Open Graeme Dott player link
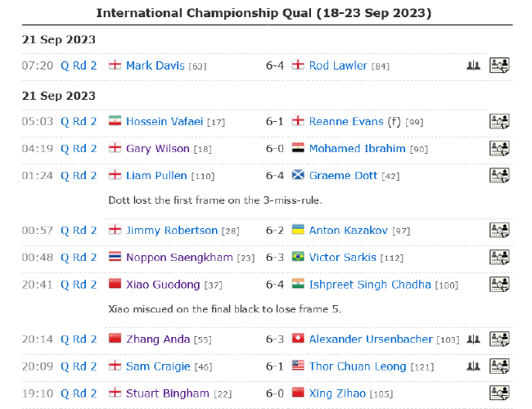 343,176
